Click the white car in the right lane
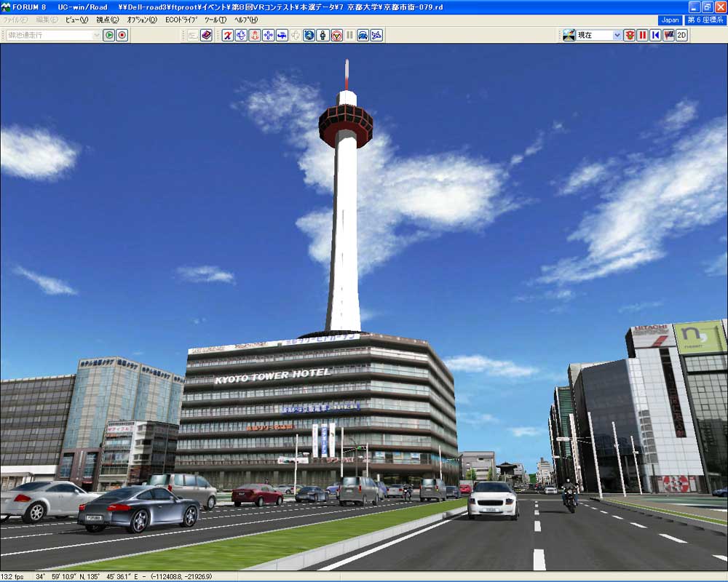The height and width of the screenshot is (582, 728). tap(493, 500)
